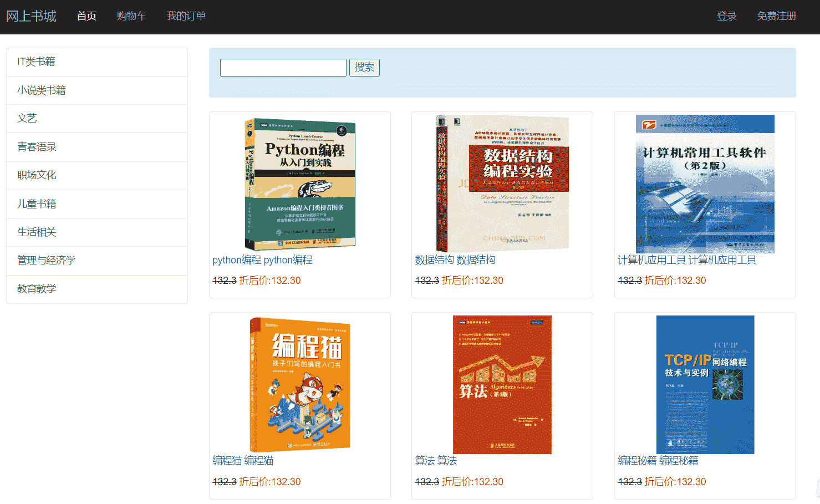Image resolution: width=820 pixels, height=504 pixels.
Task: Go to the 首页 nav item
Action: [86, 16]
